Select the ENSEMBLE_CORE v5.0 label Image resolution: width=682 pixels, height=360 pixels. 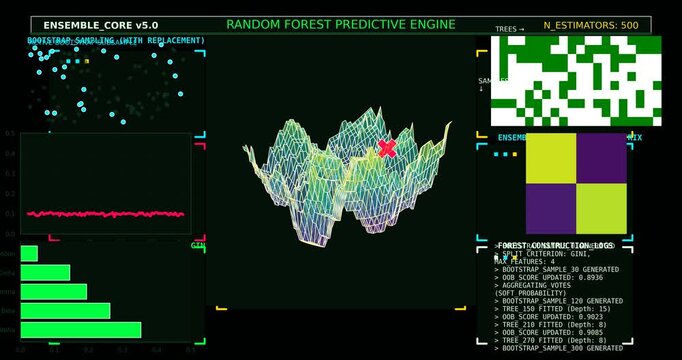pyautogui.click(x=100, y=25)
